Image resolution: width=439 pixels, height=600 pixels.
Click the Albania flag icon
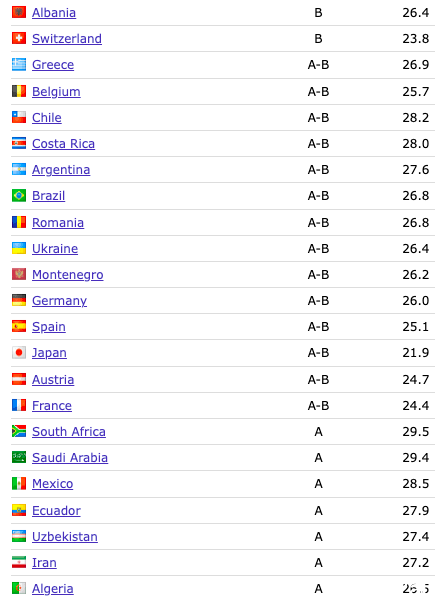coord(19,12)
